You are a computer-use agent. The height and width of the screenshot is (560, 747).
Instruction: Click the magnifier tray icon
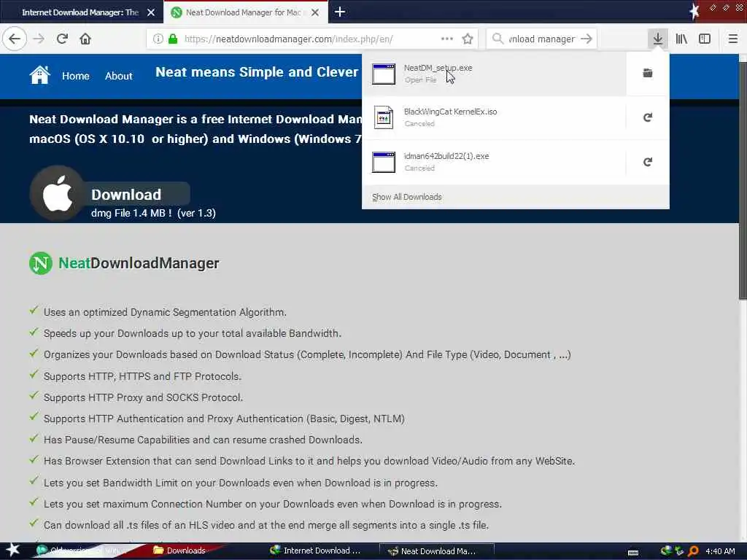[693, 551]
